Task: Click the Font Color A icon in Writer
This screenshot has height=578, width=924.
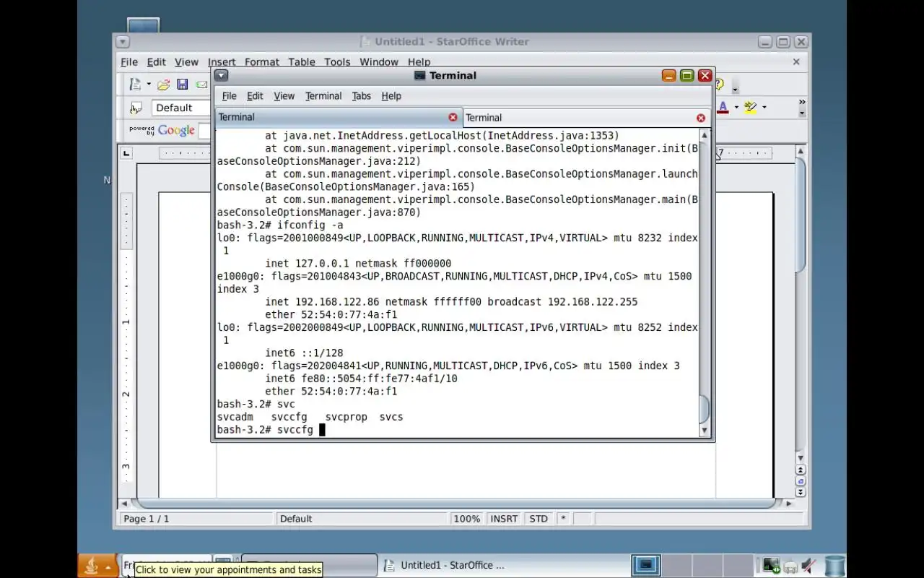Action: (x=723, y=107)
